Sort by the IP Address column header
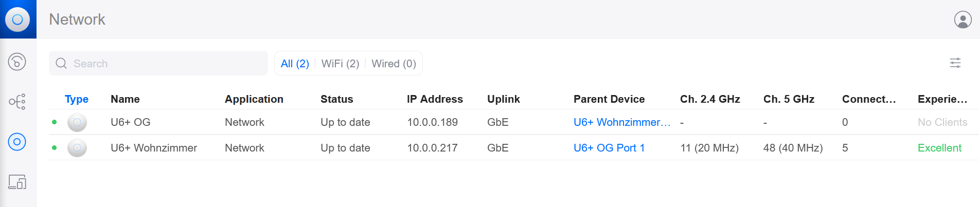 [x=435, y=99]
